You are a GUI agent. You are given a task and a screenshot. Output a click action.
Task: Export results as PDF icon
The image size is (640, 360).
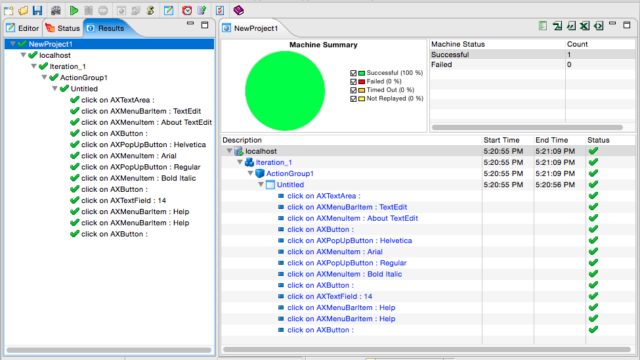click(557, 26)
